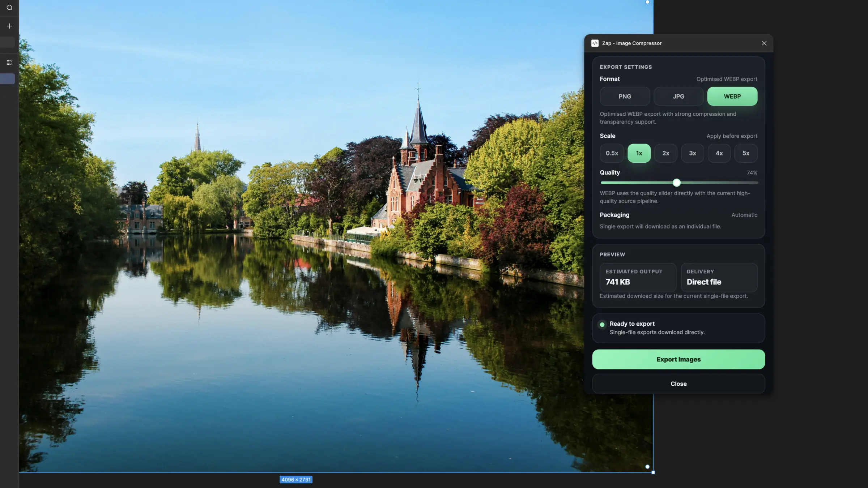Click Export Images button

678,359
